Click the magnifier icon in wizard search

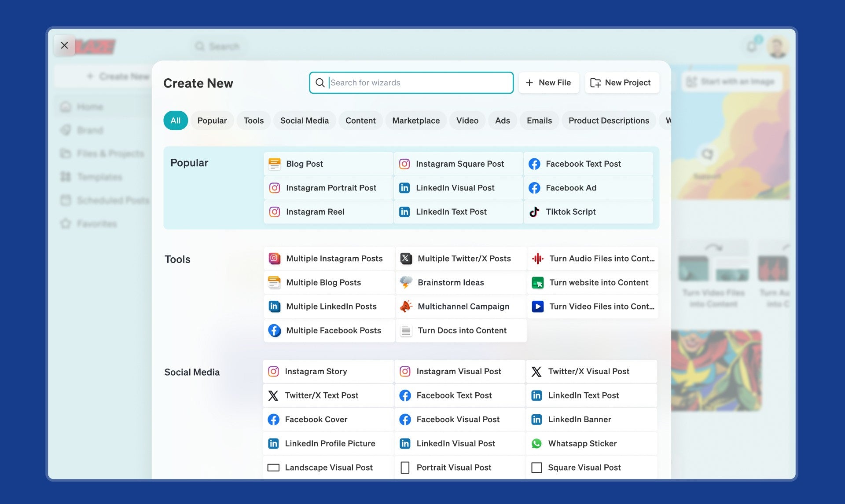320,83
